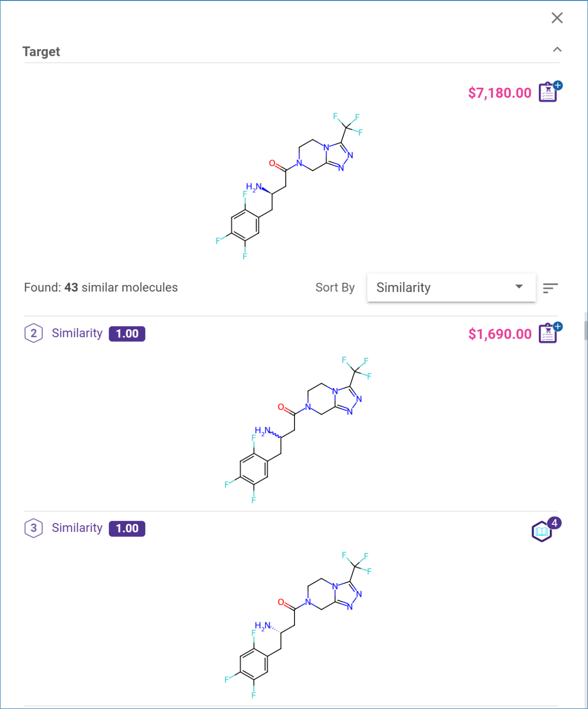Open literature references for result 3
588x709 pixels.
pyautogui.click(x=541, y=531)
